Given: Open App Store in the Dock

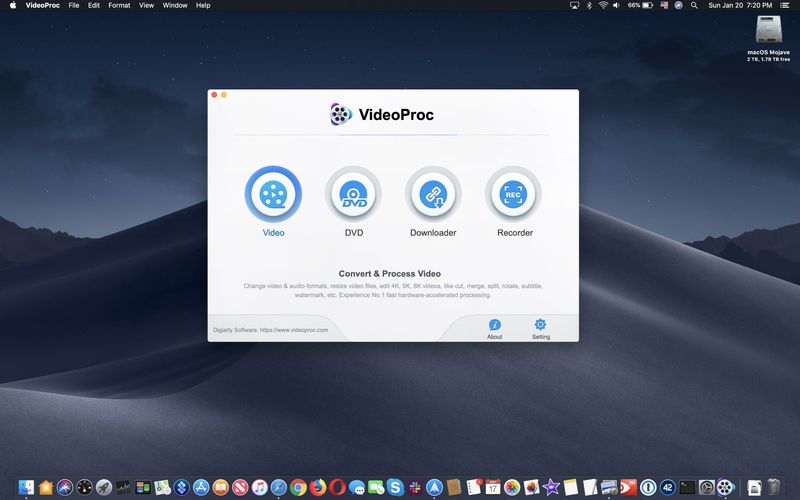Looking at the screenshot, I should click(x=201, y=487).
